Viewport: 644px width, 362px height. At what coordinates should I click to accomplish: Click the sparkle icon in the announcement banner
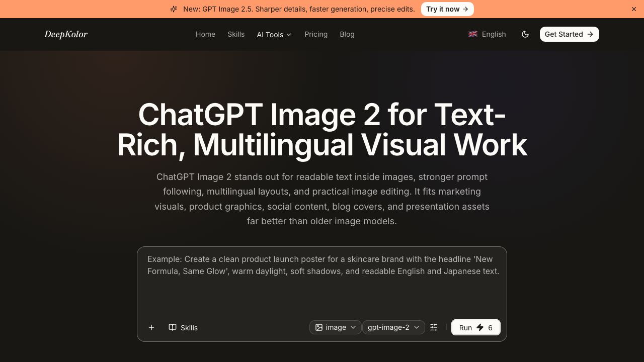(x=174, y=9)
